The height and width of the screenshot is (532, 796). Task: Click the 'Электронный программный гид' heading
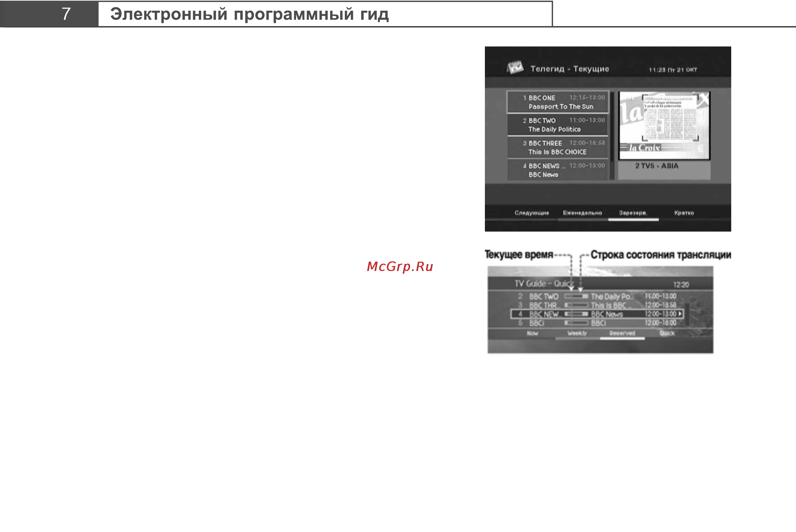(x=249, y=14)
